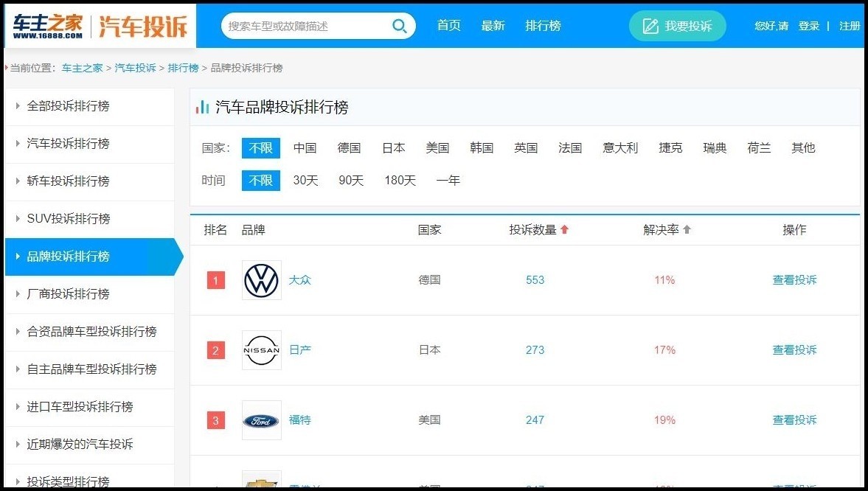This screenshot has height=491, width=868.
Task: Sort by 解决率 grey arrow
Action: tap(687, 230)
